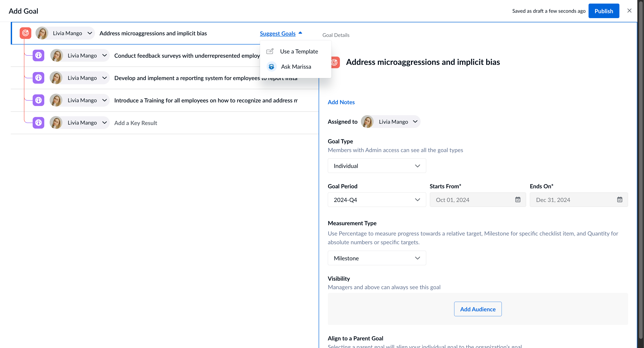Open the Goal Type dropdown showing Individual

[376, 166]
